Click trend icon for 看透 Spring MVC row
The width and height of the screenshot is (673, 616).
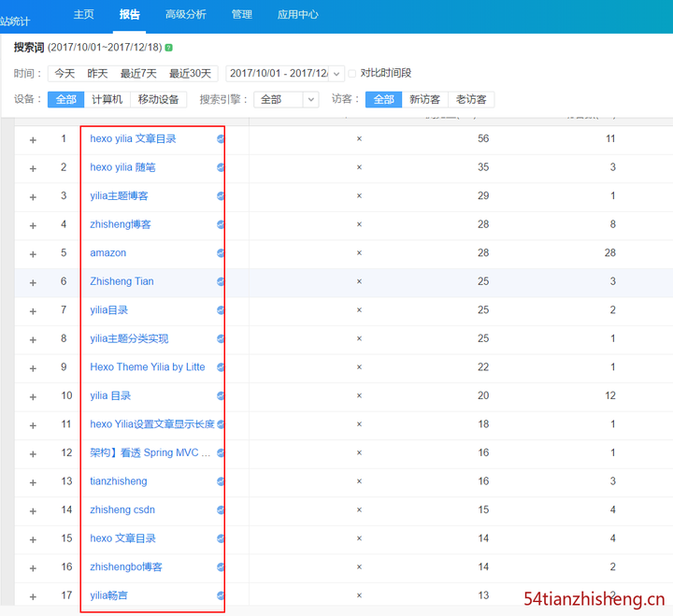coord(221,452)
